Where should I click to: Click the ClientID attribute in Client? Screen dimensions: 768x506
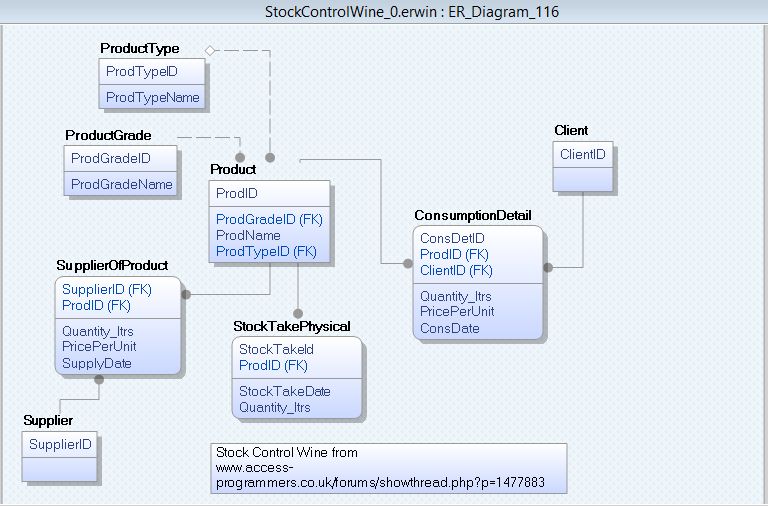[x=583, y=154]
